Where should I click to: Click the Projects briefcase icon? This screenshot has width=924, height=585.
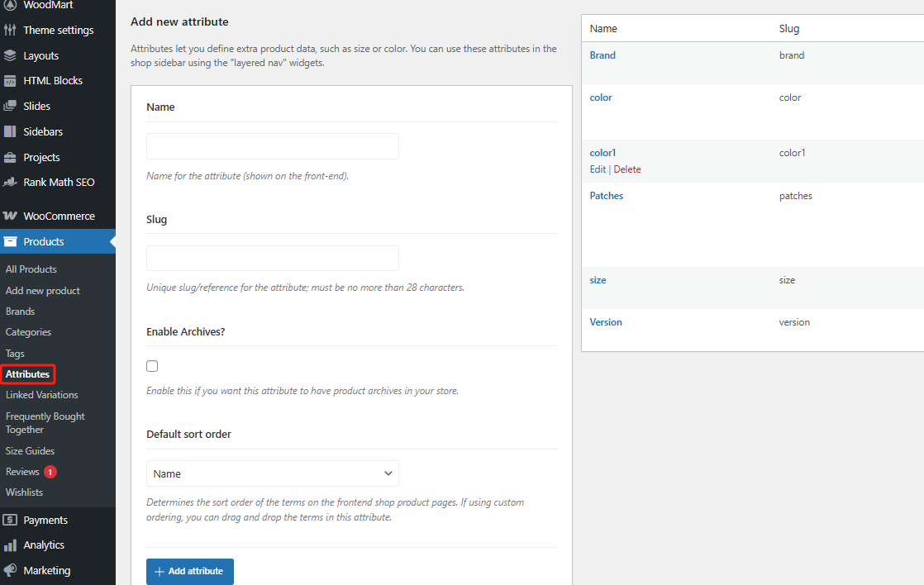pyautogui.click(x=10, y=158)
